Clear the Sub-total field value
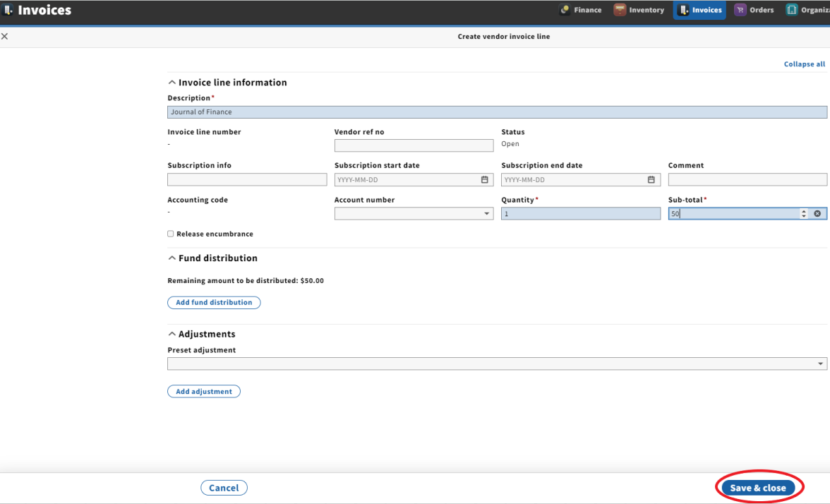The height and width of the screenshot is (504, 830). point(817,213)
